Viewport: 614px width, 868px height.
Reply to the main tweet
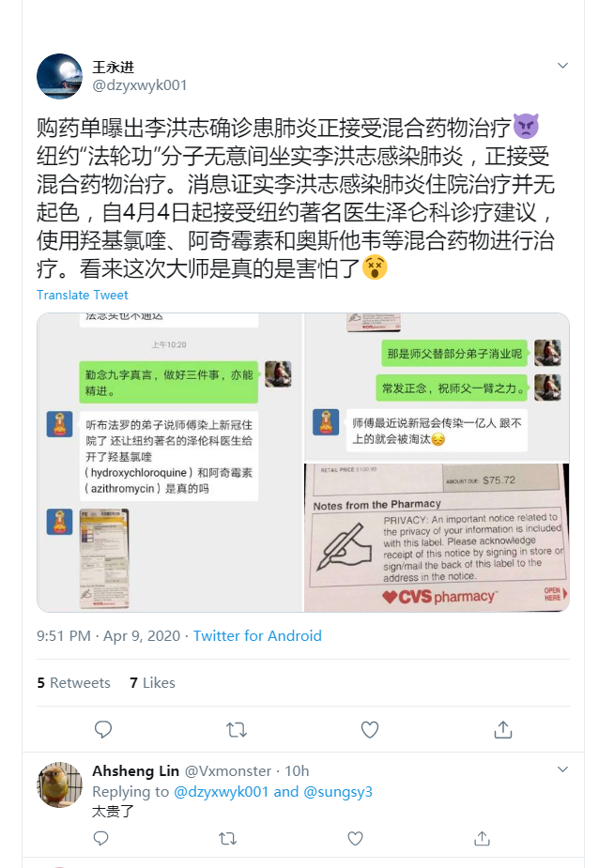point(103,730)
